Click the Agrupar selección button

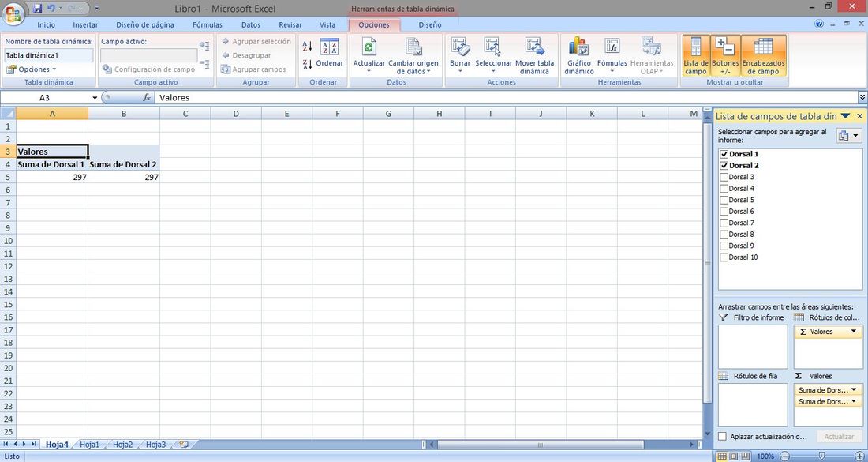pyautogui.click(x=256, y=42)
